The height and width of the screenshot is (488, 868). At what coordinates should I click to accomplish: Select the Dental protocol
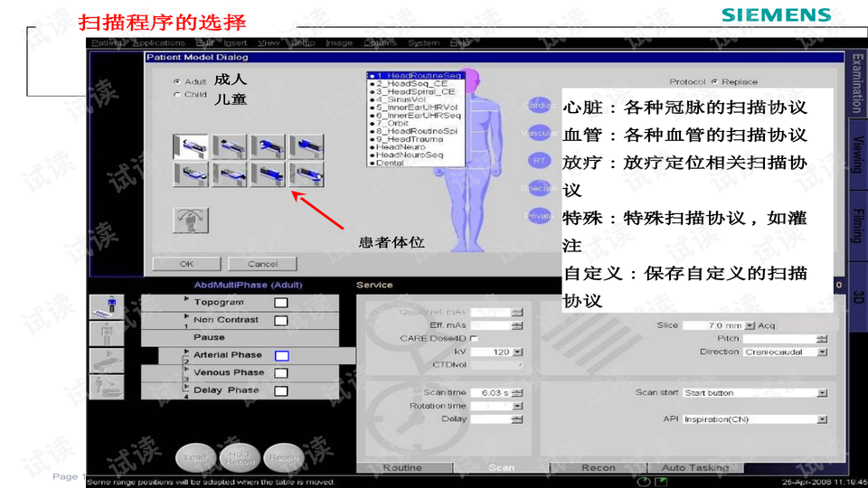click(415, 164)
